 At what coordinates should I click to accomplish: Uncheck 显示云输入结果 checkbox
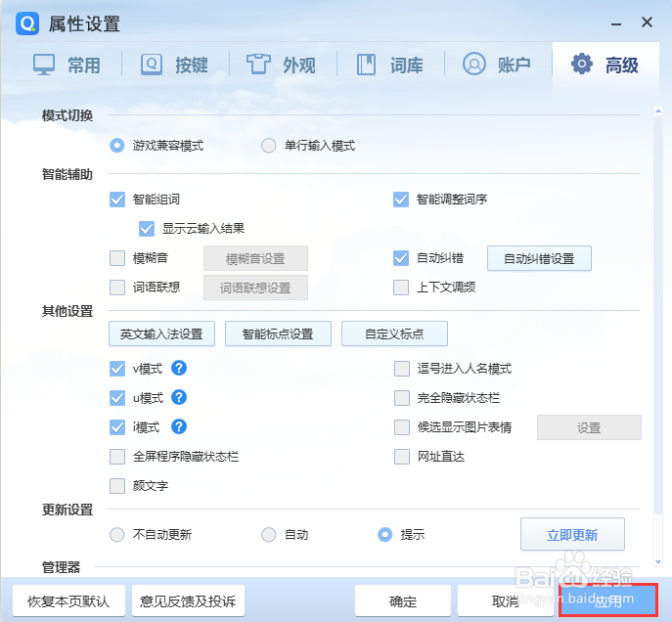[147, 229]
